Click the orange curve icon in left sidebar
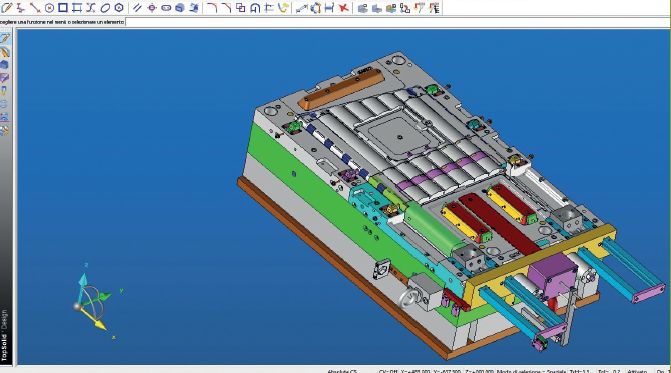This screenshot has width=671, height=373. coord(5,52)
